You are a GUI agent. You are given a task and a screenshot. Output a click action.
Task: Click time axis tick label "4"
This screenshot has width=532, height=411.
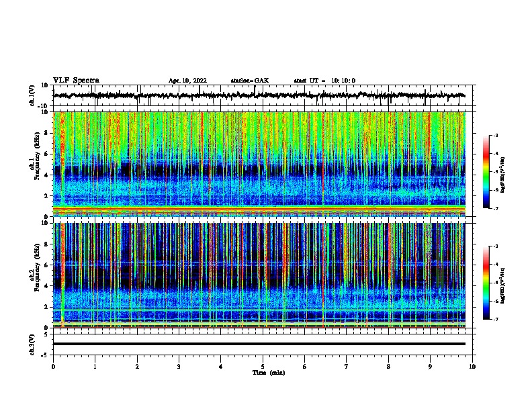click(221, 367)
